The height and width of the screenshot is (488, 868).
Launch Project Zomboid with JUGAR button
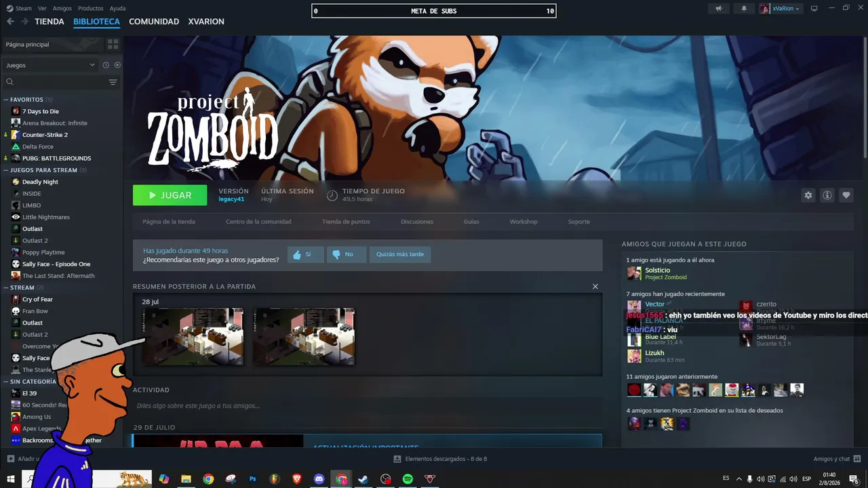(x=170, y=195)
